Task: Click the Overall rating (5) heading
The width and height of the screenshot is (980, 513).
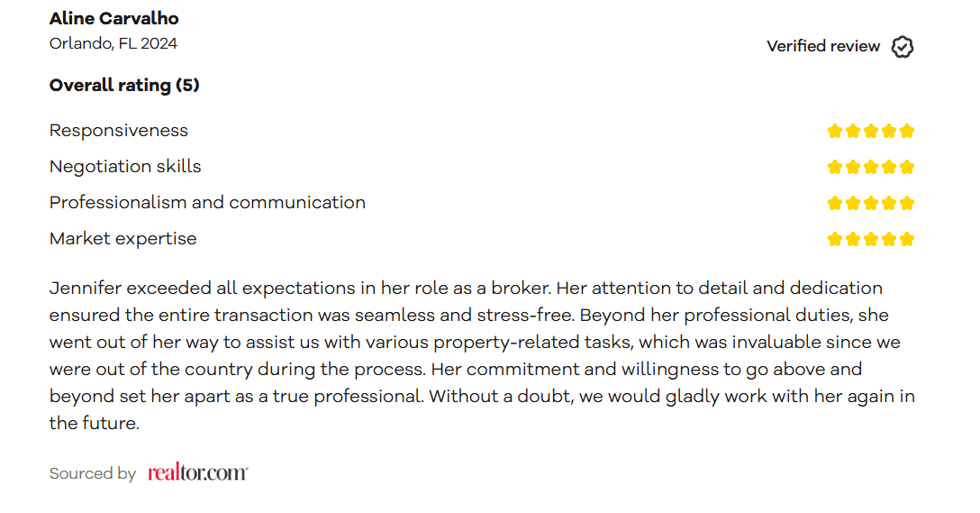Action: coord(124,85)
